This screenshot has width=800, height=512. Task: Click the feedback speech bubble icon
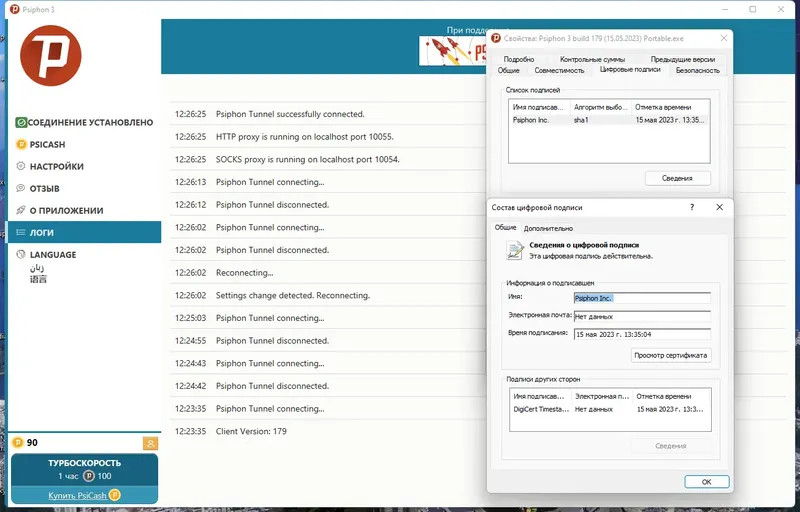(21, 188)
